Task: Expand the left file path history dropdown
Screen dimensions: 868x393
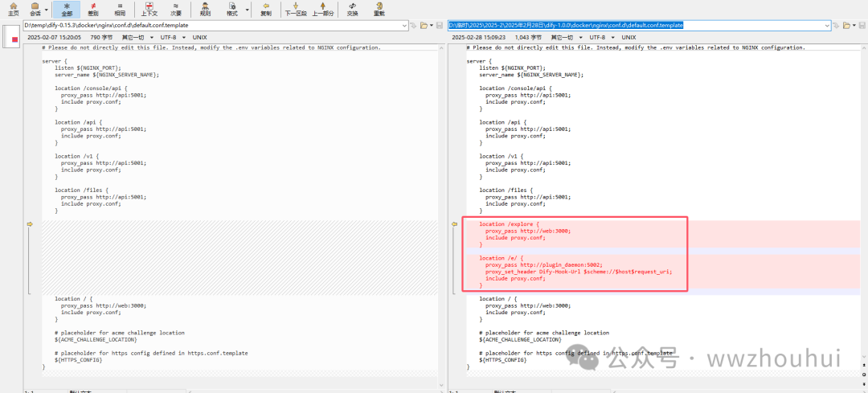Action: [x=404, y=26]
